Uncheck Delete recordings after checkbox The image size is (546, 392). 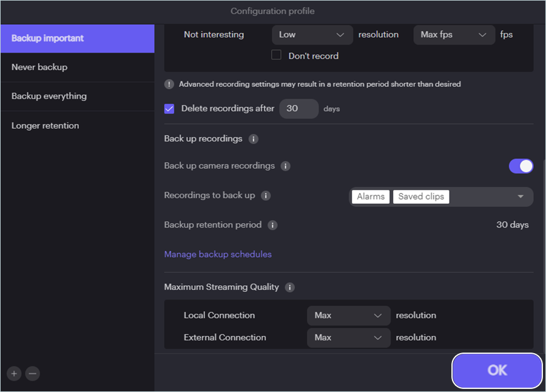[x=169, y=109]
